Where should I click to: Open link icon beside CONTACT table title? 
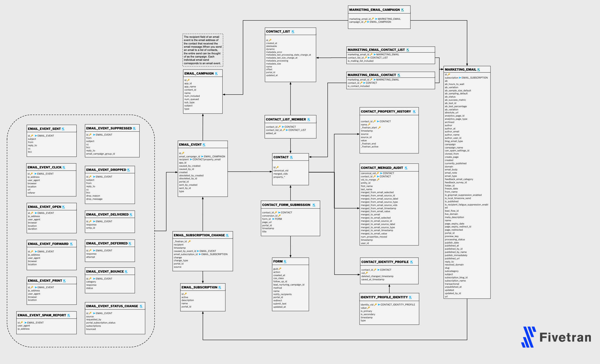click(x=292, y=158)
